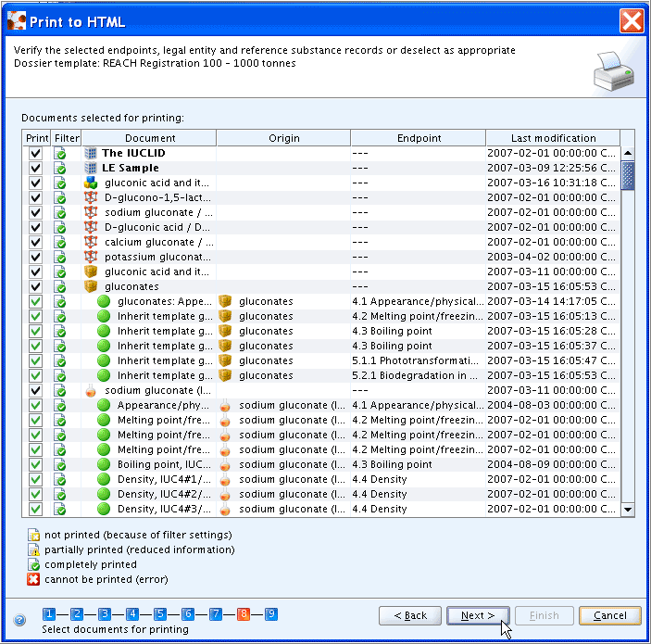Toggle Print checkbox for sodium gluconate substance row

[x=36, y=390]
